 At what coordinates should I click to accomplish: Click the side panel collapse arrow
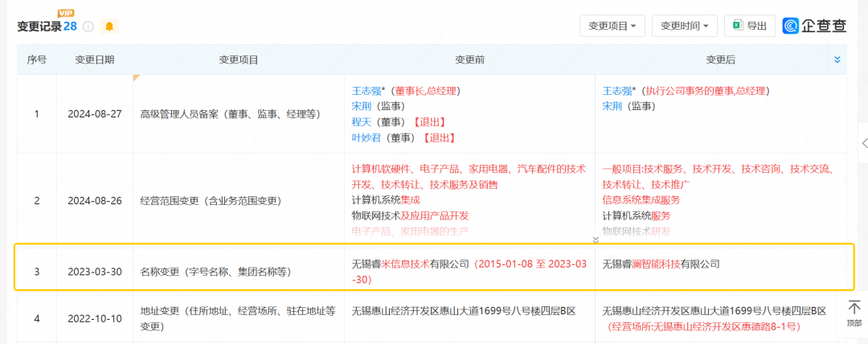[865, 144]
